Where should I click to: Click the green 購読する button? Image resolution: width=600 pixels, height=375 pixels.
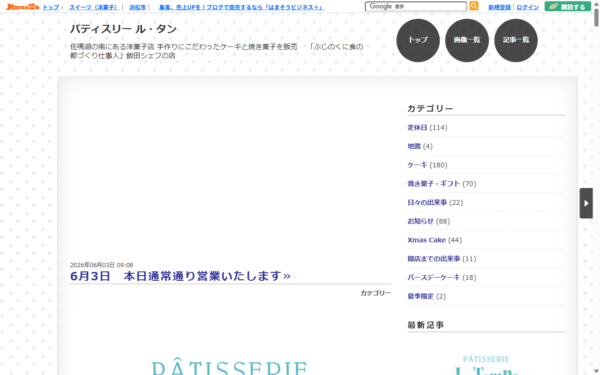(567, 6)
